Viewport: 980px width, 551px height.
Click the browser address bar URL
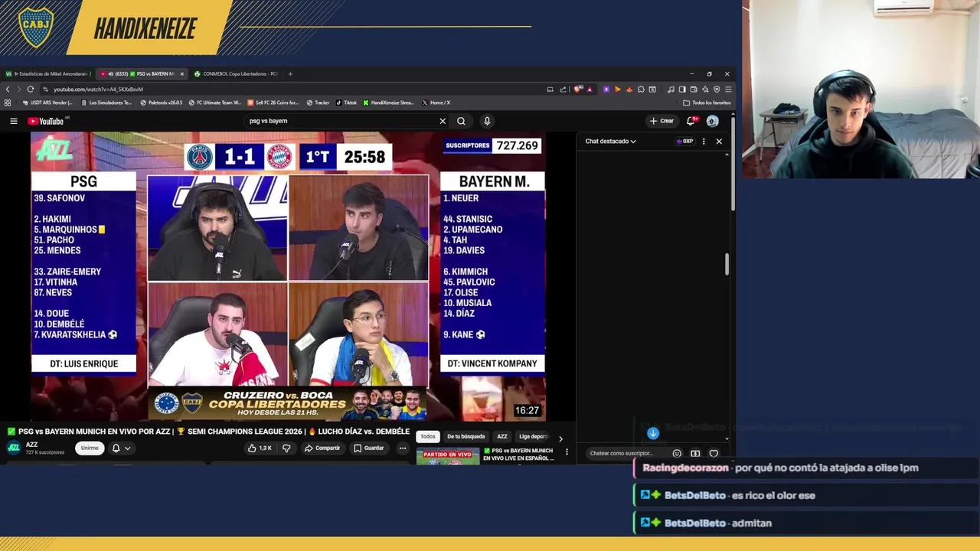[x=98, y=90]
